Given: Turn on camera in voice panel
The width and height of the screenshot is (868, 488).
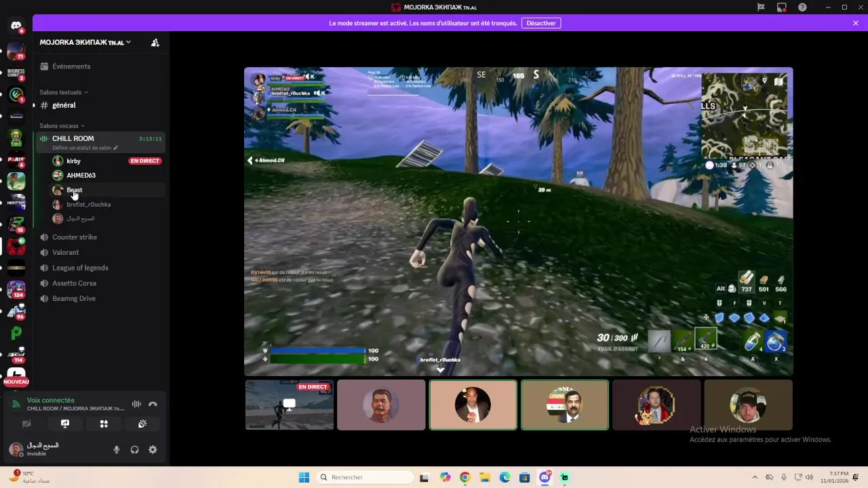Looking at the screenshot, I should pyautogui.click(x=26, y=424).
